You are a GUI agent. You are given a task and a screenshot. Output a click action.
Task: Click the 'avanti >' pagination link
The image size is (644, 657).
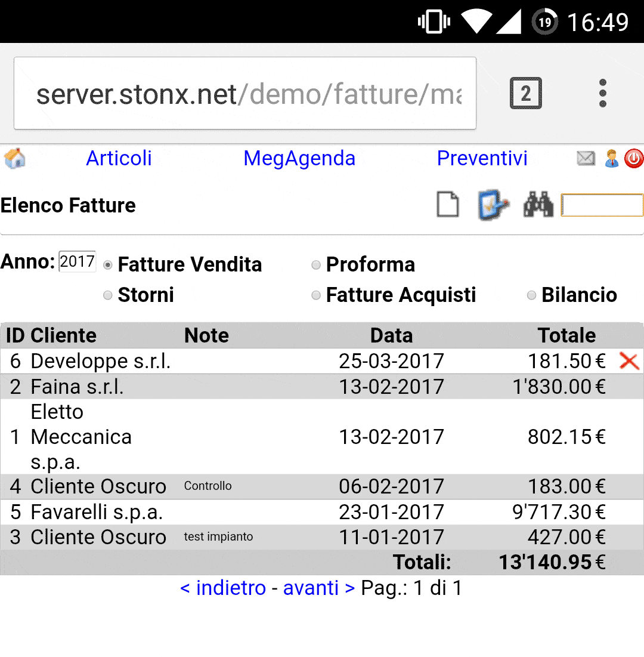pyautogui.click(x=319, y=588)
